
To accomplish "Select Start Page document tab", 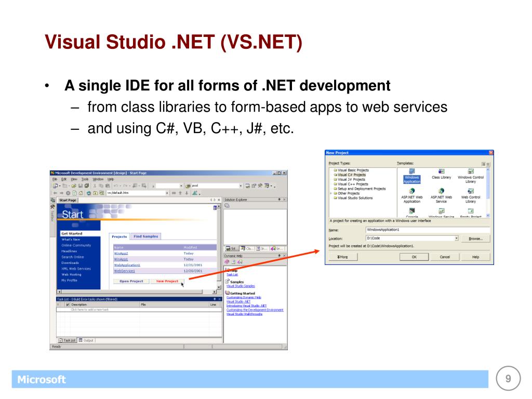I will point(68,200).
